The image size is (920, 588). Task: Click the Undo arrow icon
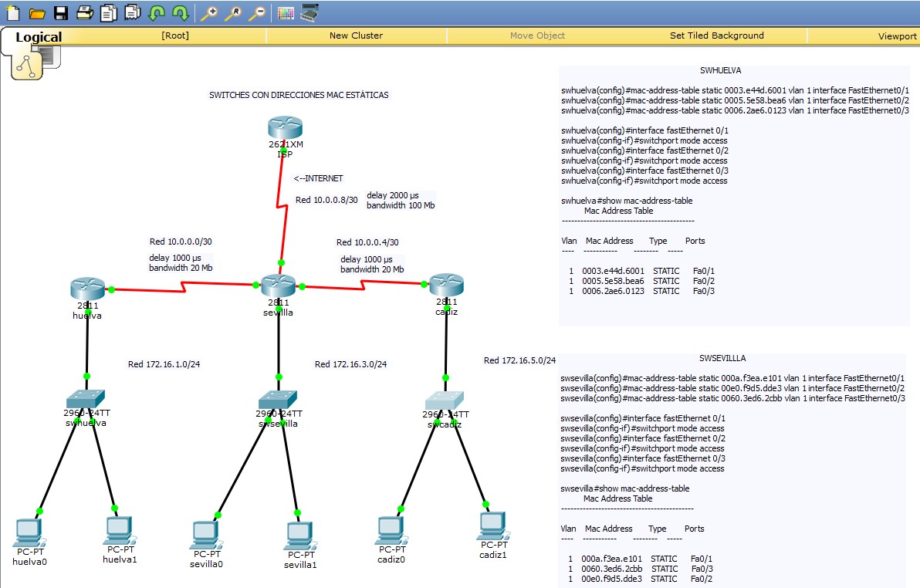point(156,12)
